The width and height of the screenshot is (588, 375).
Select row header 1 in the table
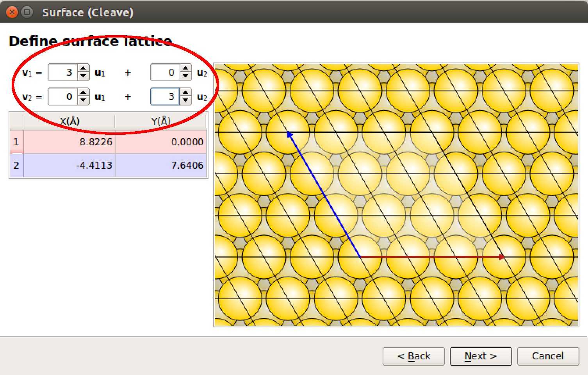click(x=16, y=142)
